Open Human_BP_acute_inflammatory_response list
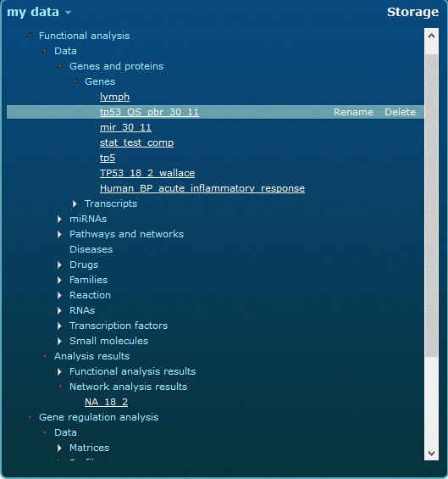 click(202, 188)
